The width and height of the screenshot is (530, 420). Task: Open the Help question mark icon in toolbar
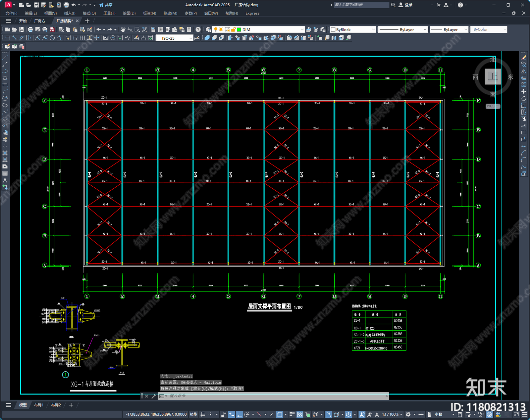198,29
